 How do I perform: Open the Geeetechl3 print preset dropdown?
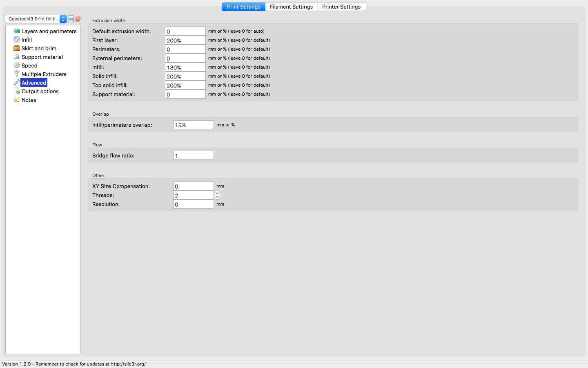[36, 19]
